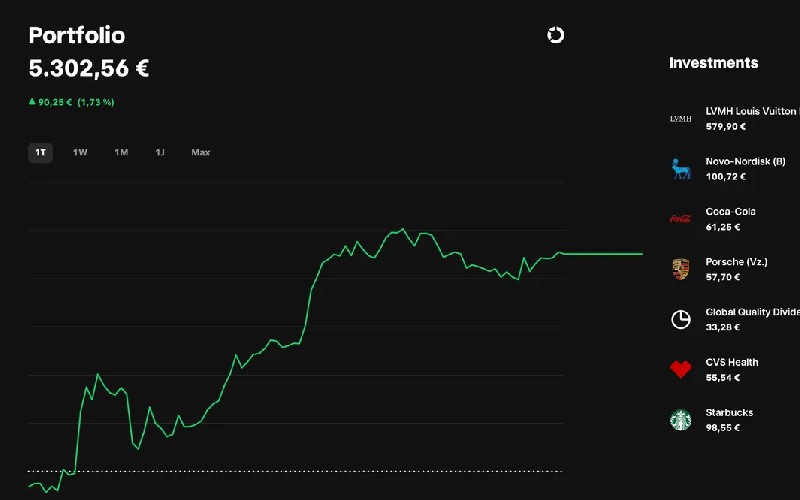Click the Novo-Nordisk bull logo
Viewport: 800px width, 500px height.
tap(681, 168)
